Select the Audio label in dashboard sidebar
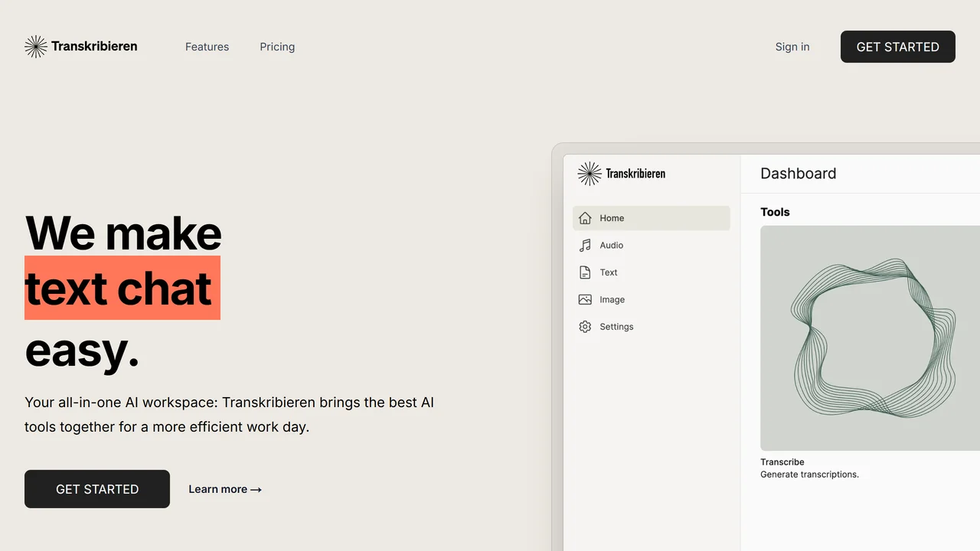This screenshot has width=980, height=551. pos(612,246)
